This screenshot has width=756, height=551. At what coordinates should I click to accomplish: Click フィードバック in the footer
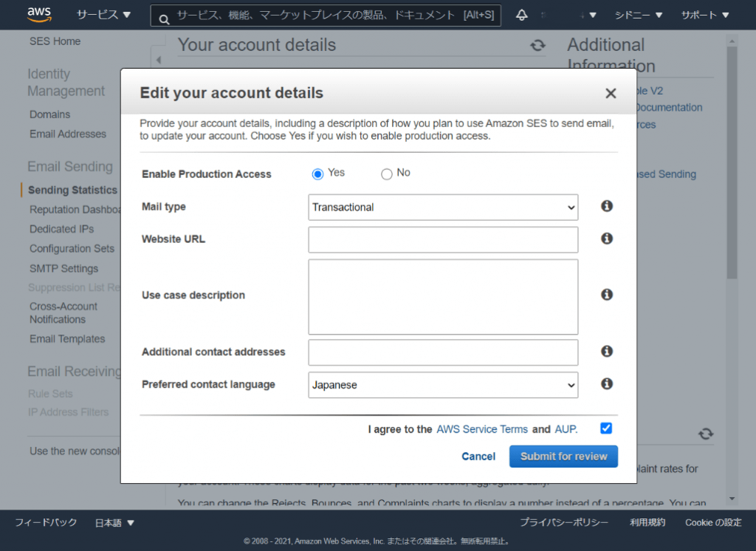[x=46, y=522]
